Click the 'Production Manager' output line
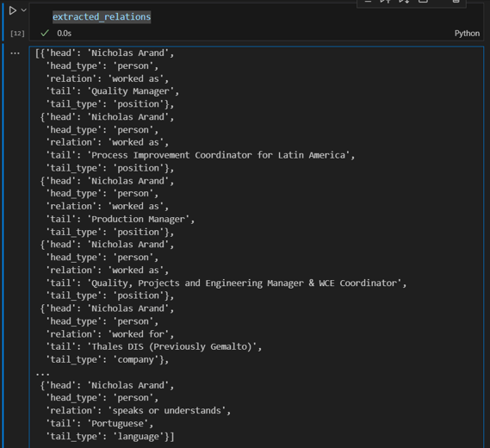 pyautogui.click(x=121, y=220)
